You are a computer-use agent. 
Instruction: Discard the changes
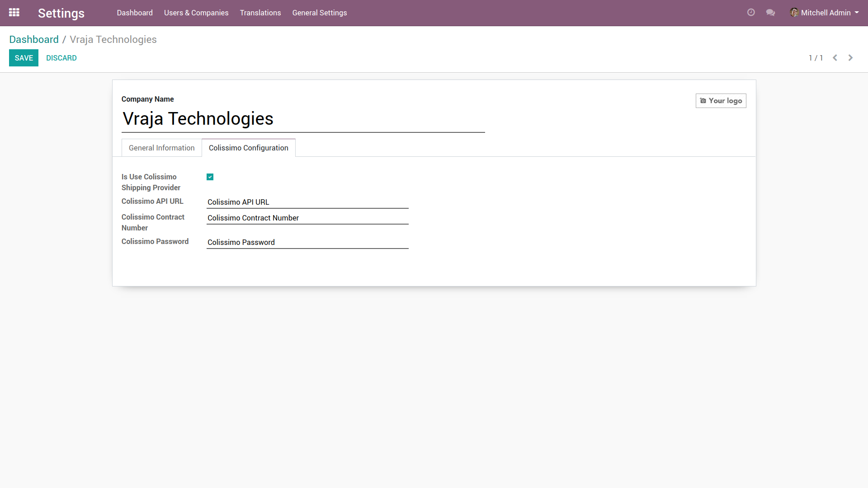(x=61, y=58)
